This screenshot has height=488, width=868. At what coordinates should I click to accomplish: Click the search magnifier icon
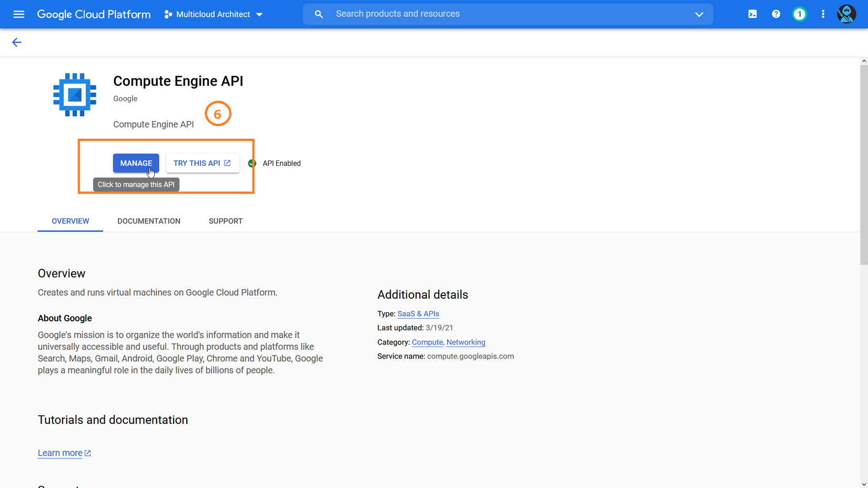(319, 14)
